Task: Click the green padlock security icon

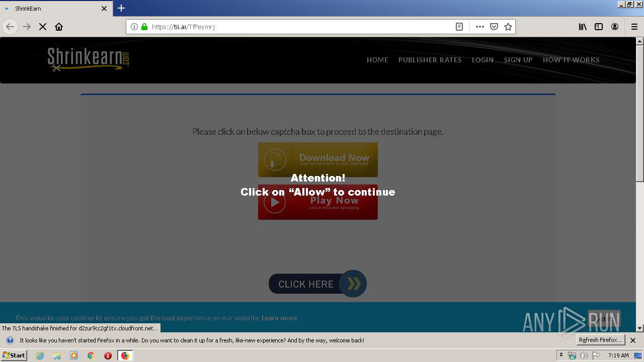Action: [144, 27]
